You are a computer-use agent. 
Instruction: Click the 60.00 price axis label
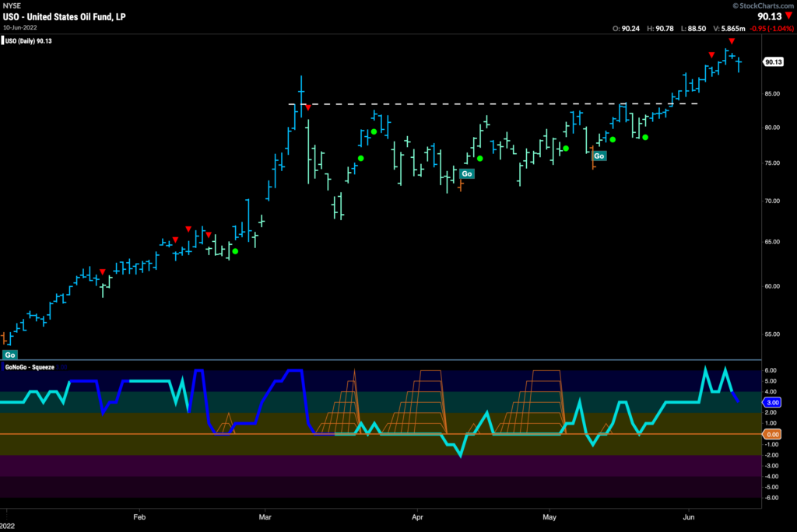point(772,286)
